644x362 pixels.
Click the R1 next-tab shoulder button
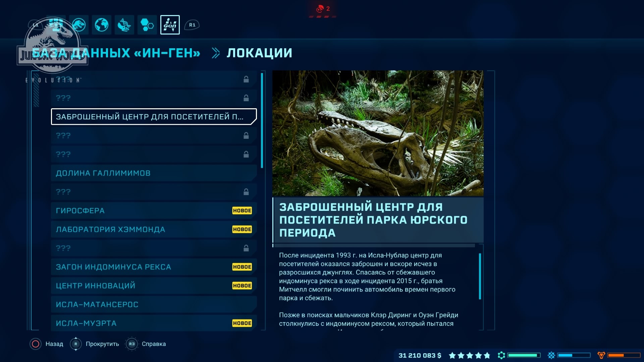pyautogui.click(x=192, y=25)
